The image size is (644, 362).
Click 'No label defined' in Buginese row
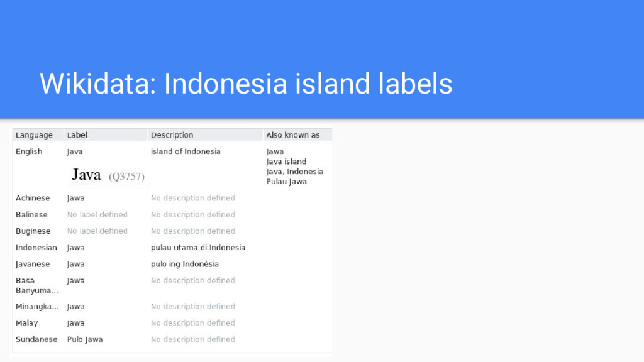97,231
